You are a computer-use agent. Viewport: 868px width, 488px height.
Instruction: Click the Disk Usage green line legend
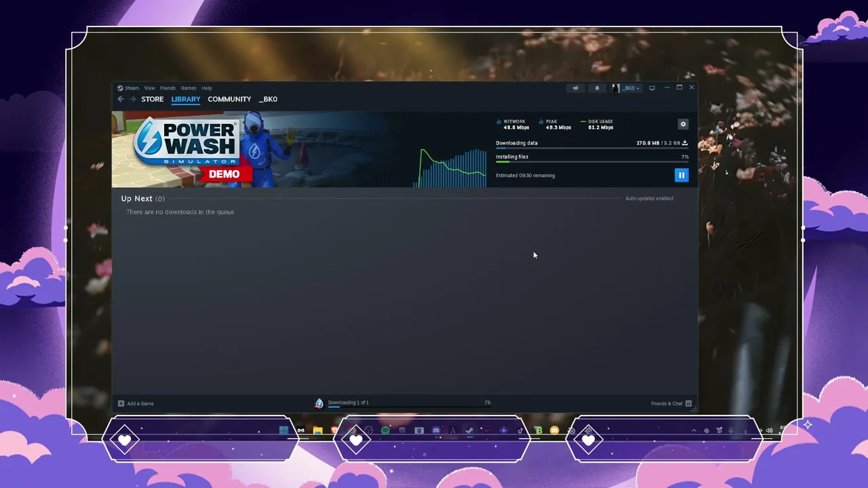583,121
